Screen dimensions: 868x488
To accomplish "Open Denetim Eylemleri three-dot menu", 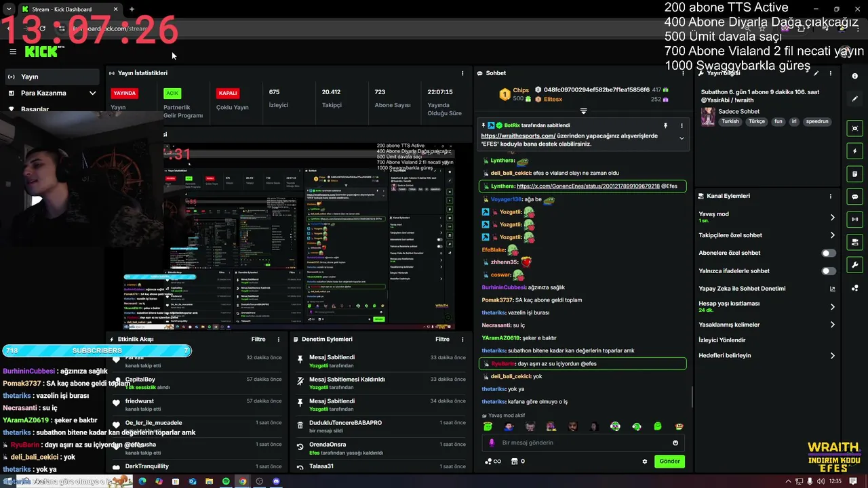I will [x=462, y=340].
